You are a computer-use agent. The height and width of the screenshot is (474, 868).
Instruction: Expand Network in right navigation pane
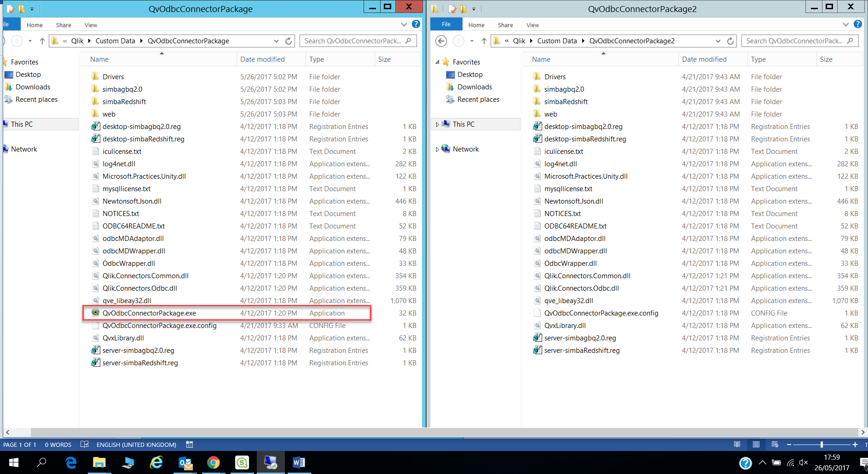[x=437, y=149]
